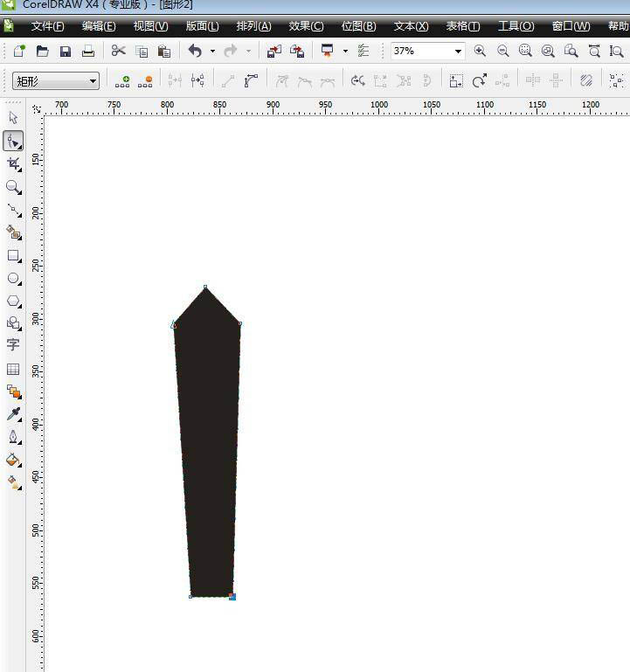Pick the Ellipse tool

coord(13,279)
